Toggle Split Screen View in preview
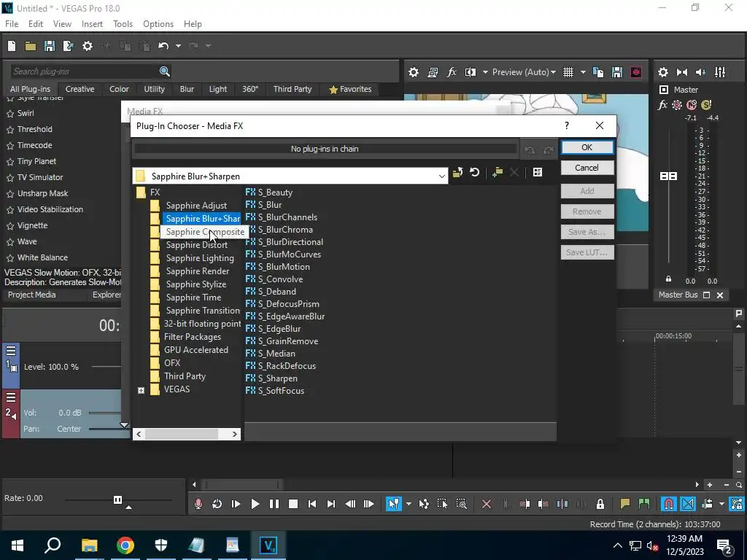This screenshot has height=560, width=747. point(471,72)
